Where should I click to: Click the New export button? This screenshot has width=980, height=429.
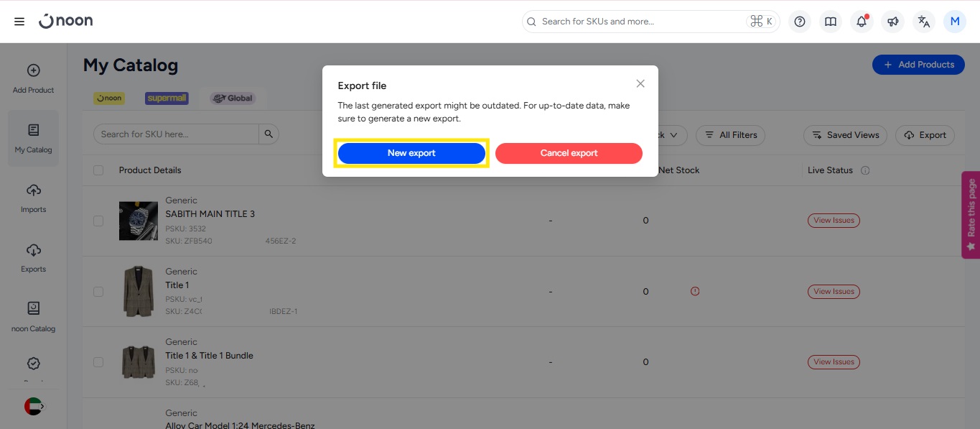[411, 153]
